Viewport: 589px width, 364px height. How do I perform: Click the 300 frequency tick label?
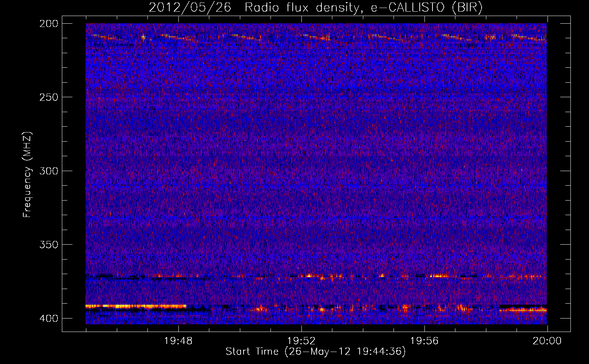point(49,171)
